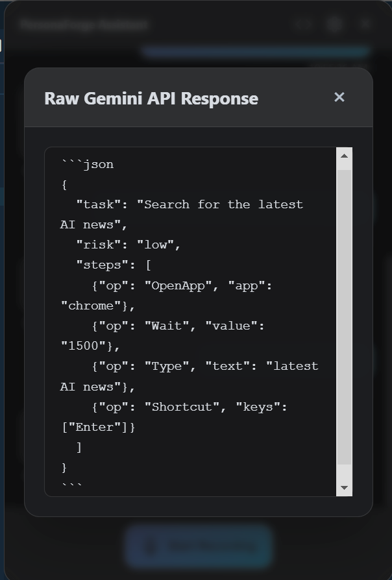Click the scrollbar up arrow

(x=344, y=156)
